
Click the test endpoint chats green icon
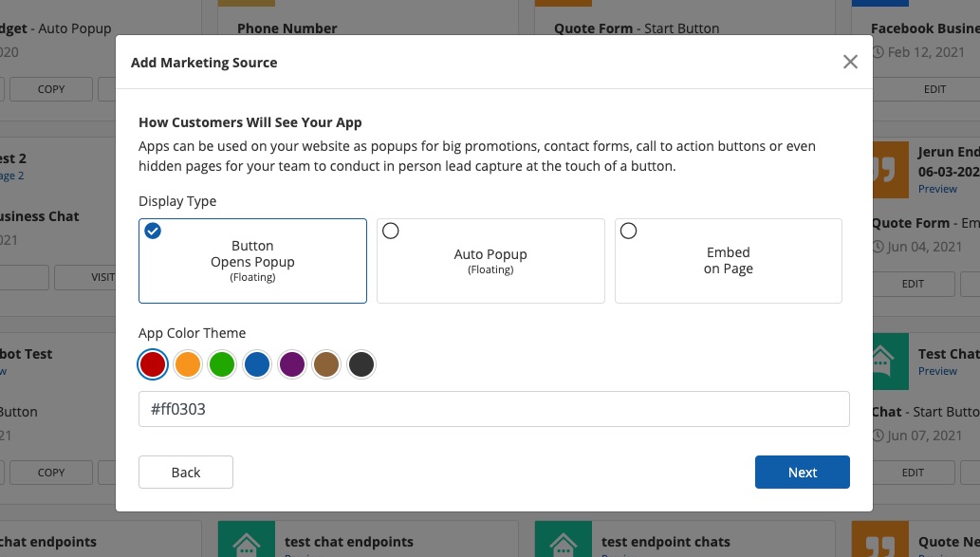tap(563, 543)
